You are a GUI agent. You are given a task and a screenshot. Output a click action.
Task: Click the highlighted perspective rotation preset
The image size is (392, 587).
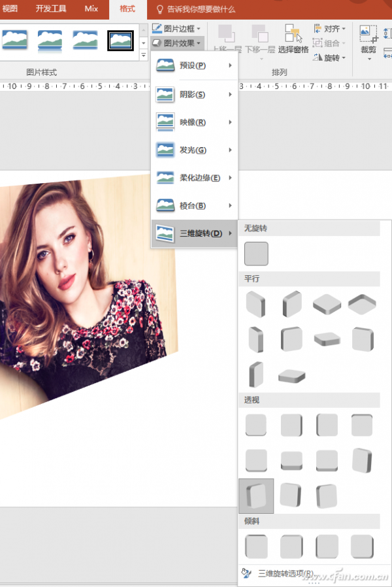[256, 495]
